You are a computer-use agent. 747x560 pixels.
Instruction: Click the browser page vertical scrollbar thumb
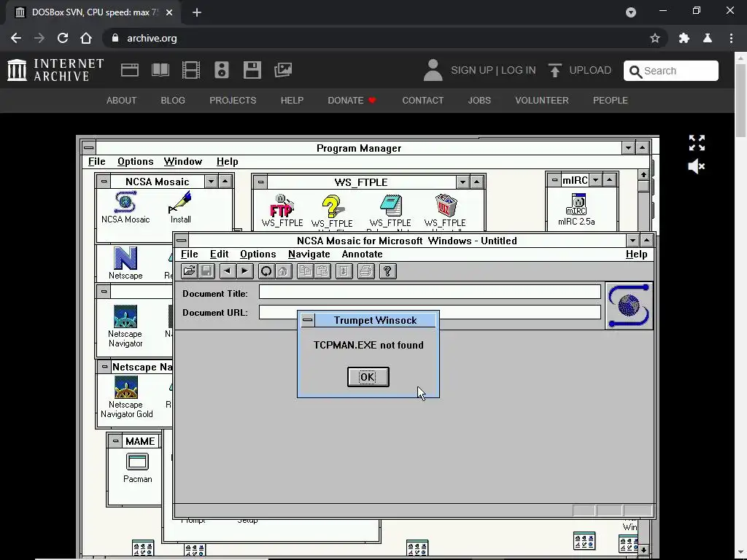(x=741, y=102)
